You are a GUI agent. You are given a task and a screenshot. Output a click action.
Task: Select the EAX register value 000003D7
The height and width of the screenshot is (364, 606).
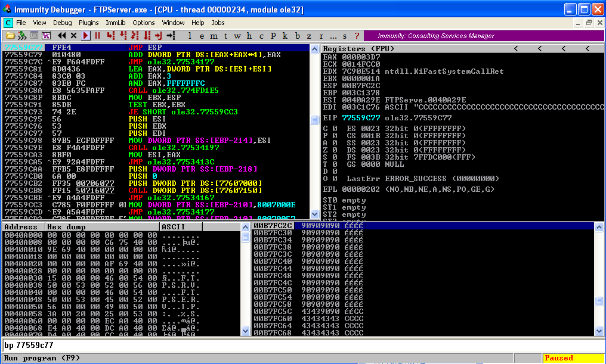(361, 57)
